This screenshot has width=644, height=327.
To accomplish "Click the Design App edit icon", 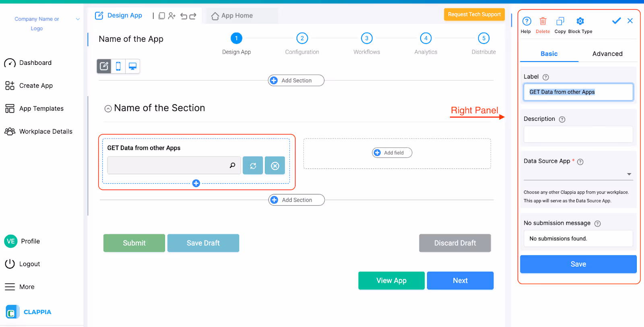I will (x=99, y=16).
